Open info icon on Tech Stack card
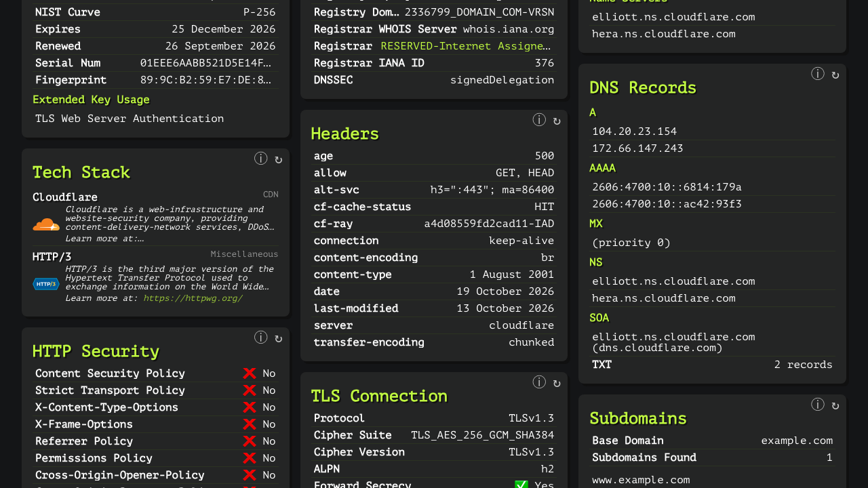The width and height of the screenshot is (868, 488). tap(261, 159)
